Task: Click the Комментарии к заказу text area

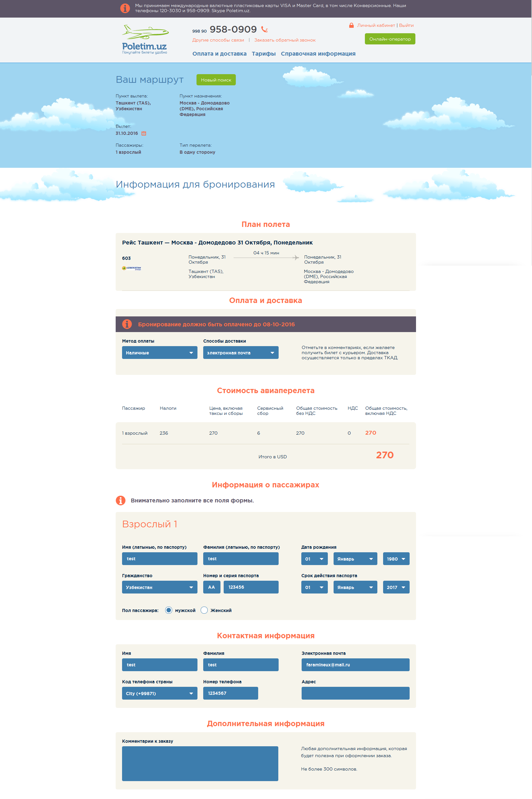Action: (200, 763)
